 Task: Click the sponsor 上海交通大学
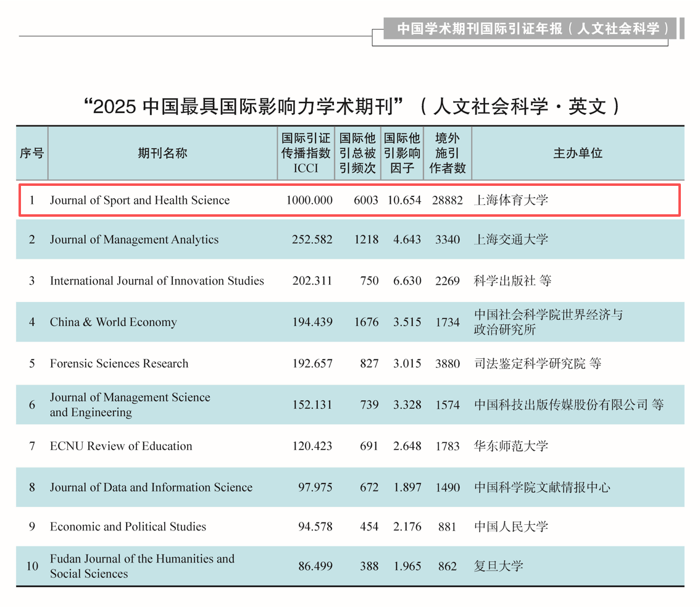[x=510, y=240]
